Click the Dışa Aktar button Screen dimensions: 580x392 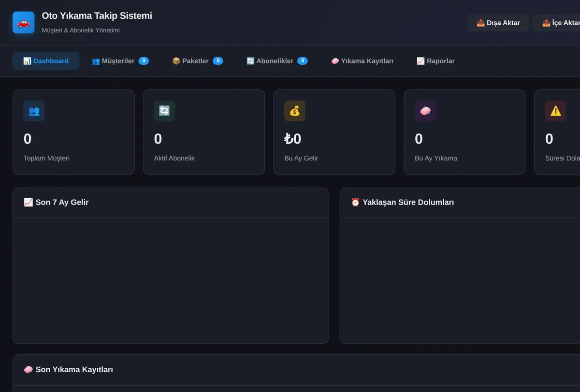click(498, 23)
